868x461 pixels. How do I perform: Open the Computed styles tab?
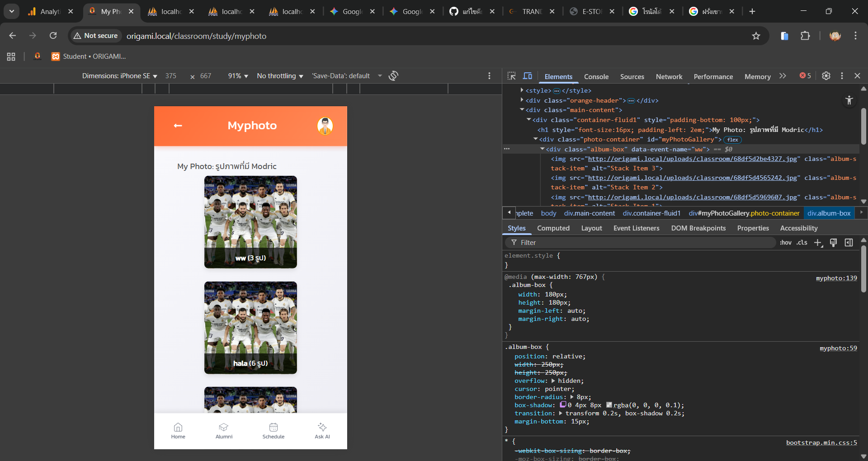pyautogui.click(x=553, y=228)
